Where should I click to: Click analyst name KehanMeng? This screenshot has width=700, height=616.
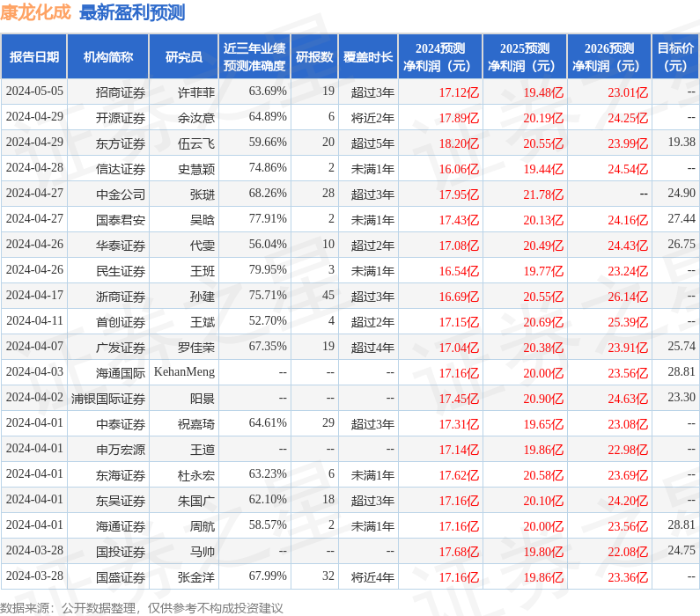click(x=184, y=371)
